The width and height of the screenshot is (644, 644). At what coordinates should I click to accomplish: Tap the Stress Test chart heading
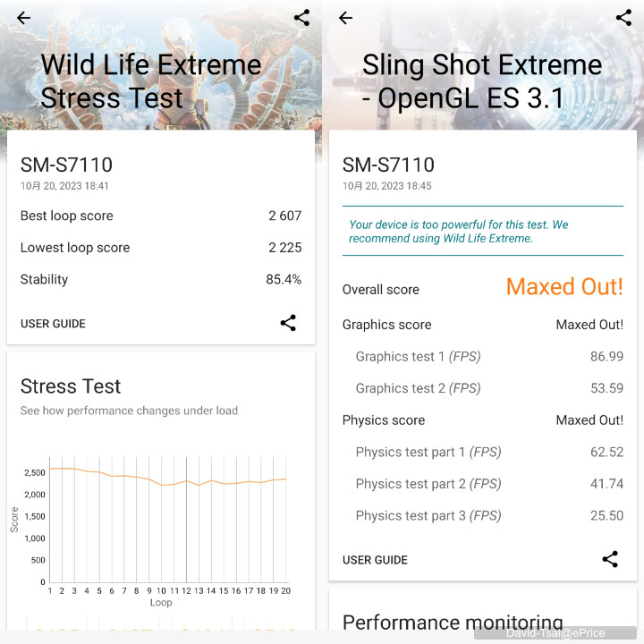[x=71, y=386]
